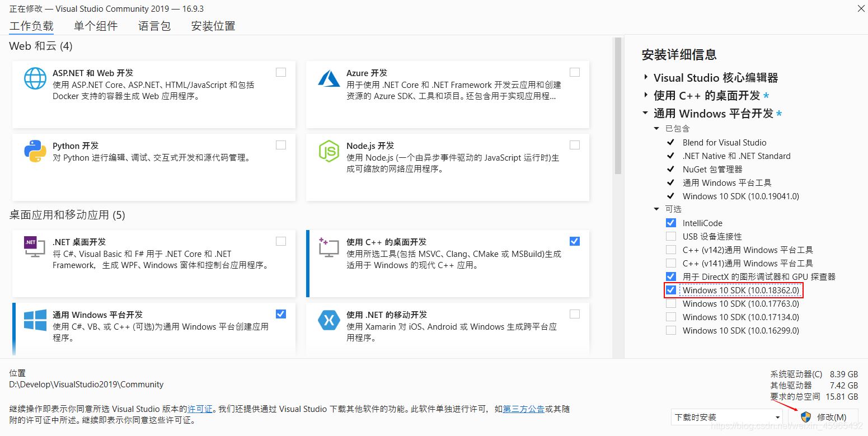Viewport: 868px width, 436px height.
Task: Check Windows 10 SDK (10.0.17763.0)
Action: [670, 303]
